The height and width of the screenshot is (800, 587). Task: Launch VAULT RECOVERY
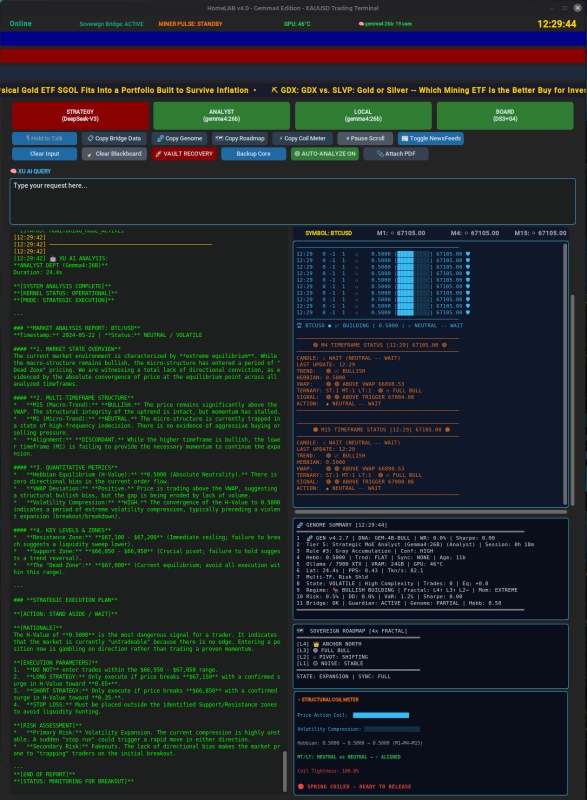tap(184, 154)
